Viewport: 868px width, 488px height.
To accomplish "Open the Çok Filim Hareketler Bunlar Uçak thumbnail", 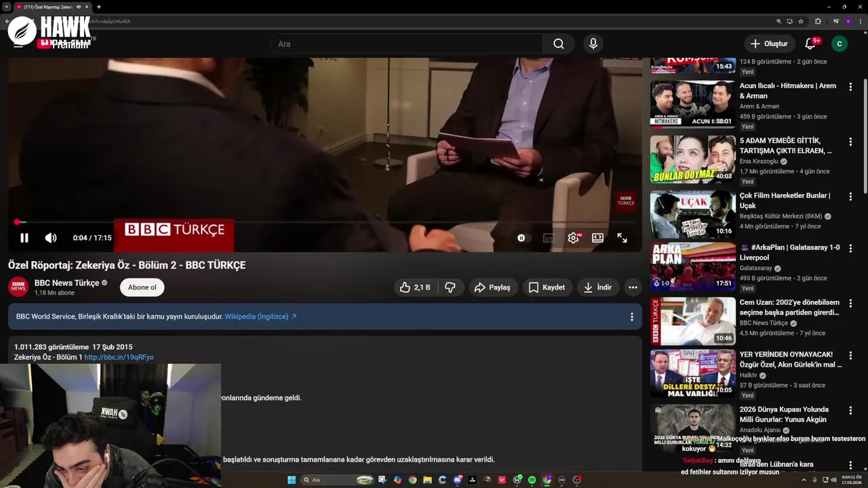I will [693, 214].
